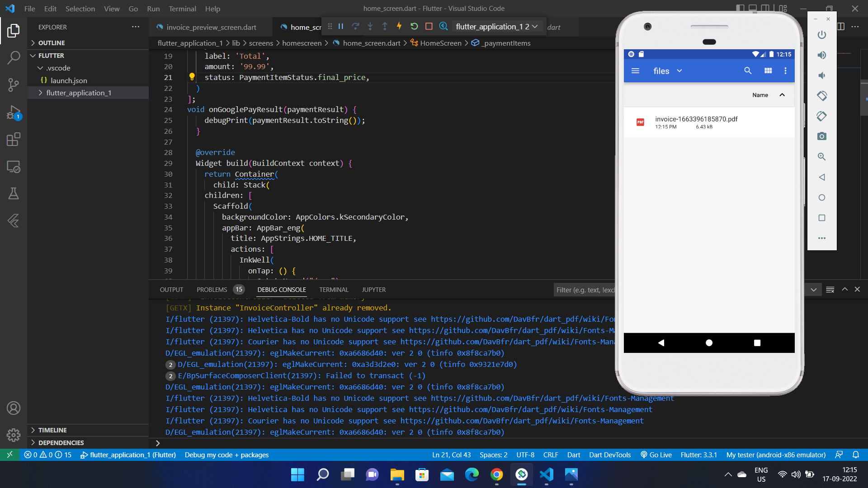Open the hamburger menu in files app

tap(635, 71)
